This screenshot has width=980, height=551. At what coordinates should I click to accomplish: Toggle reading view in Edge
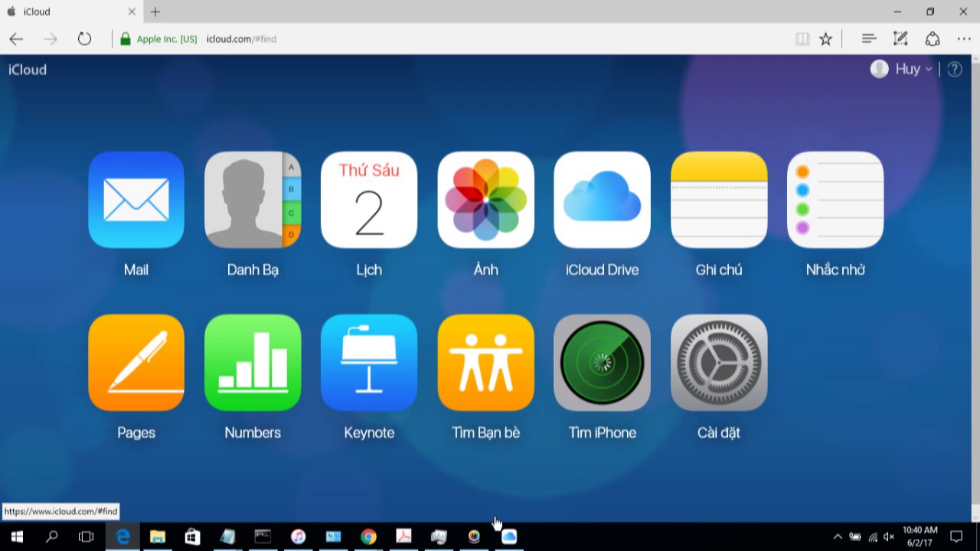[802, 39]
